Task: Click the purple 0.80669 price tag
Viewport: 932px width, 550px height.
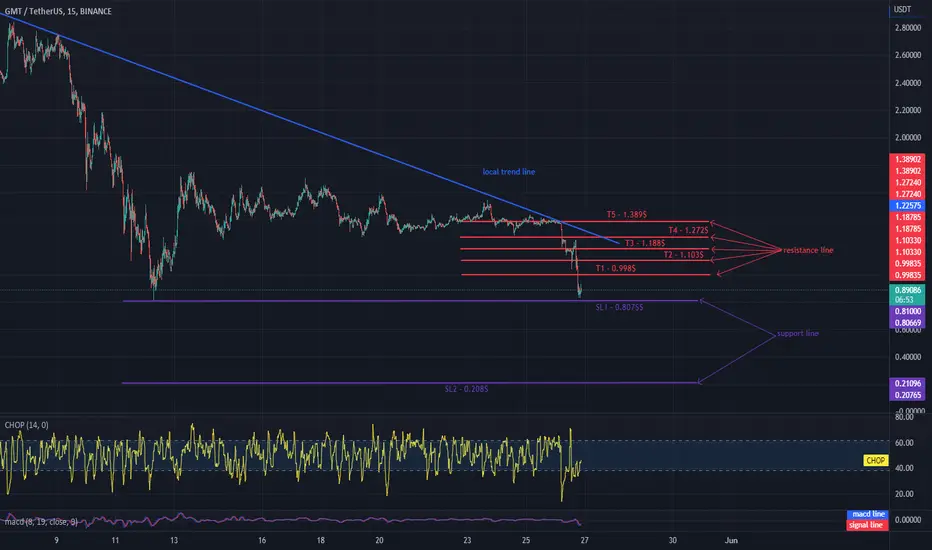Action: (907, 323)
